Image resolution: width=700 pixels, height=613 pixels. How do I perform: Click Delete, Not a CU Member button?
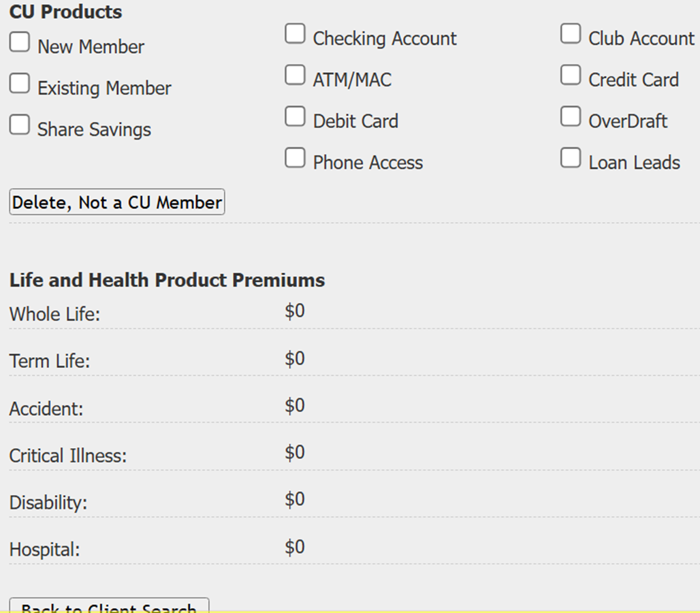(117, 202)
